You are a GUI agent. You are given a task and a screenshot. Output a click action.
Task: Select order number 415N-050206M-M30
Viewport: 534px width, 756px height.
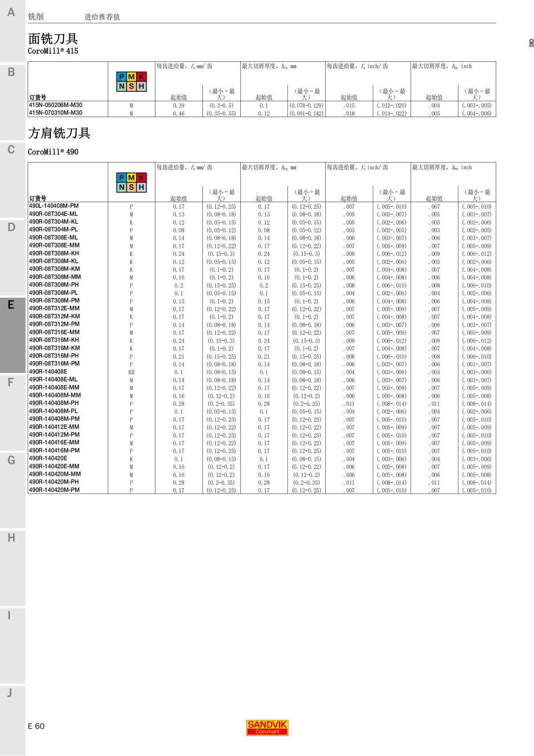[x=56, y=105]
